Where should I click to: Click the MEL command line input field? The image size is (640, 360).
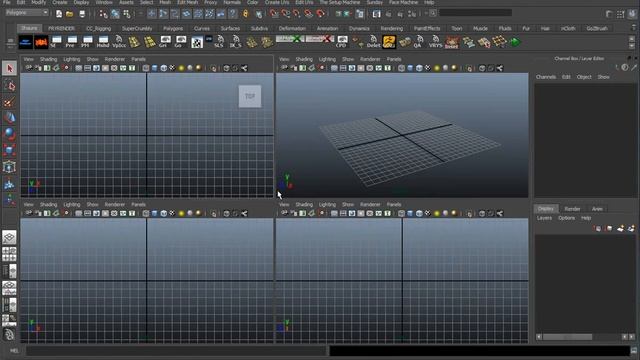click(176, 351)
